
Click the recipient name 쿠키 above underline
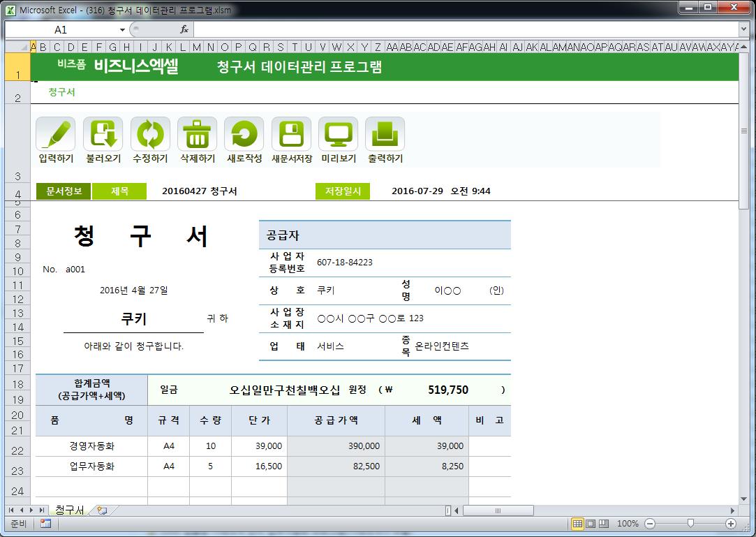coord(133,319)
